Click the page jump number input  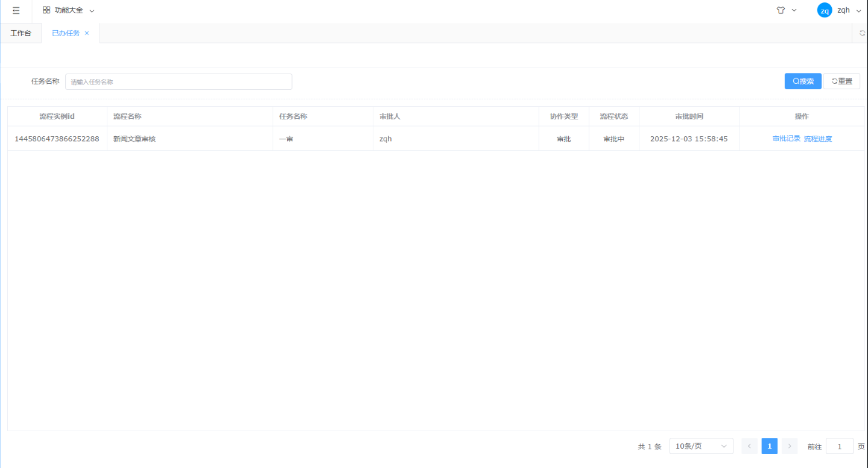point(839,446)
